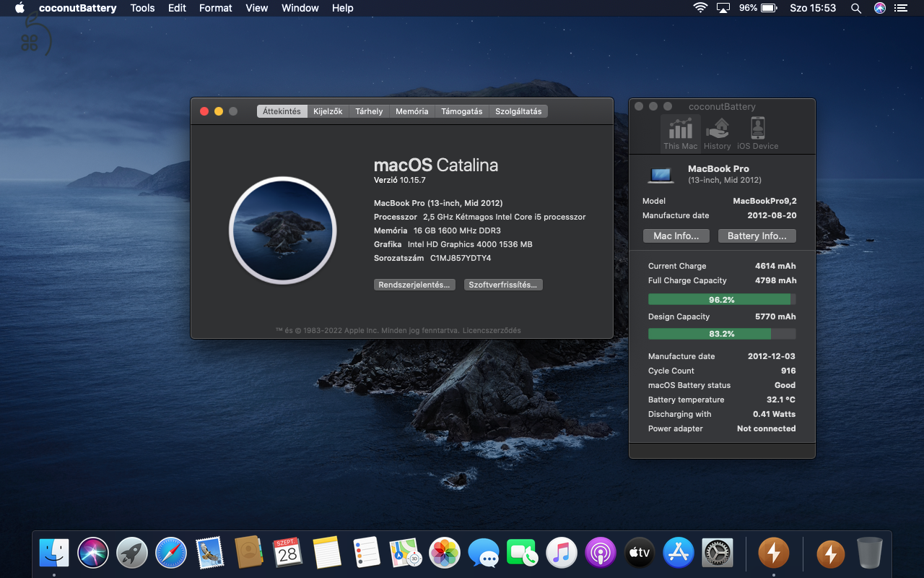Open Safari from the Dock

coord(171,553)
